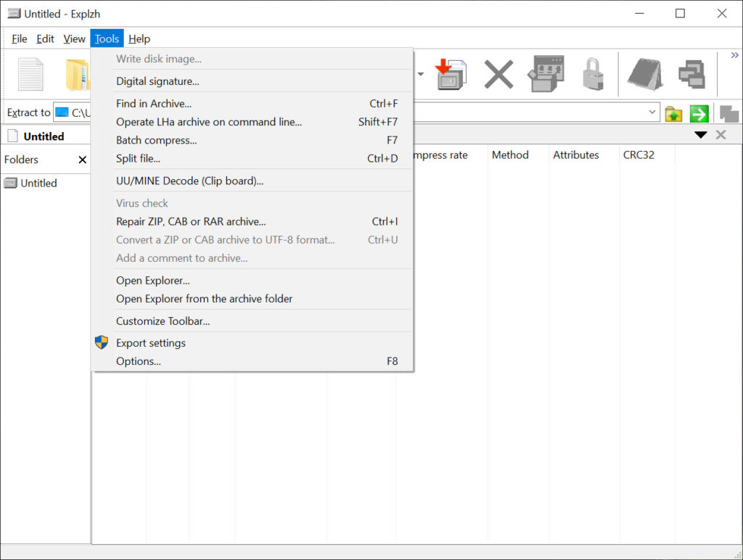Expand the Extract to path dropdown

652,112
